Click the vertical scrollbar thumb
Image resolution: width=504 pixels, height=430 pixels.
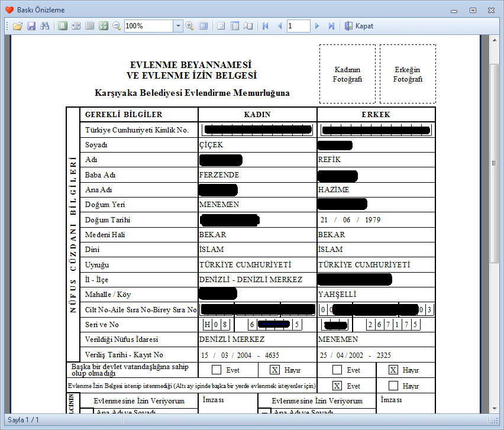(494, 163)
